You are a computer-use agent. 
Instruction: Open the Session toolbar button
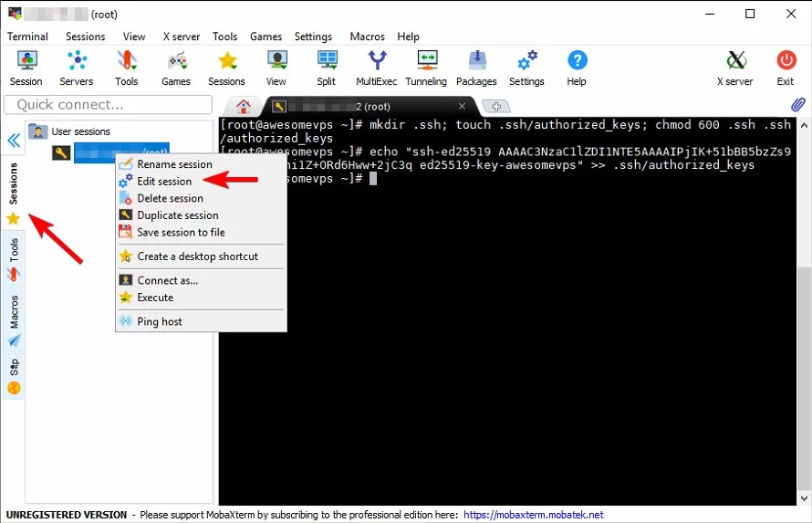26,68
